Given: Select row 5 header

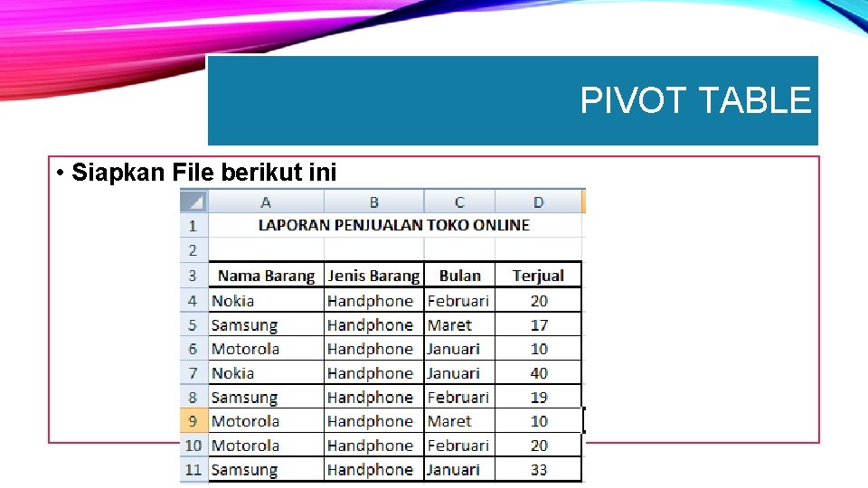Looking at the screenshot, I should tap(193, 324).
